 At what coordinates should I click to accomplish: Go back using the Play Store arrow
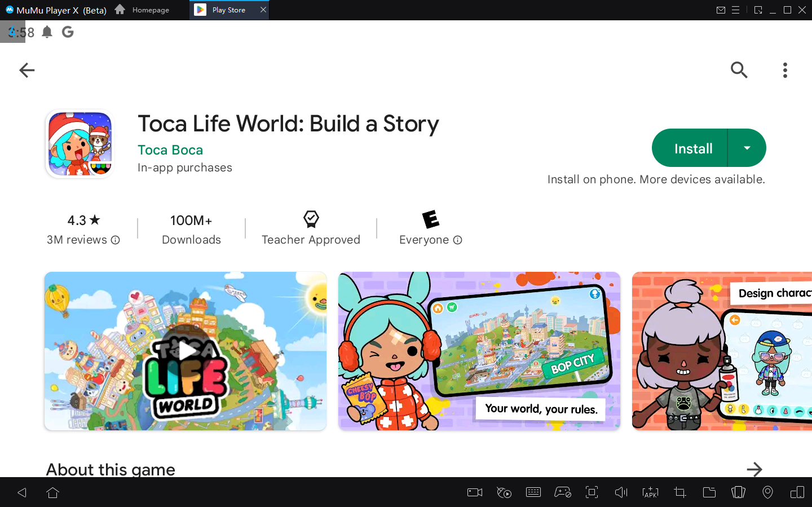pos(27,70)
